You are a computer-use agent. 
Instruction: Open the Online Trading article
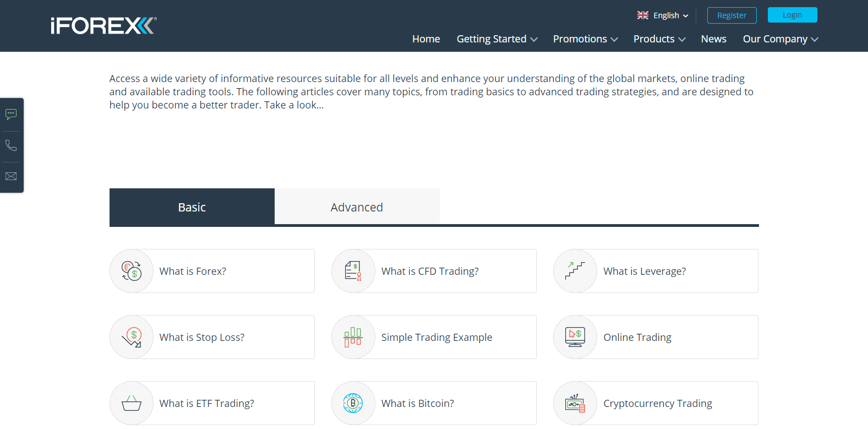coord(656,337)
